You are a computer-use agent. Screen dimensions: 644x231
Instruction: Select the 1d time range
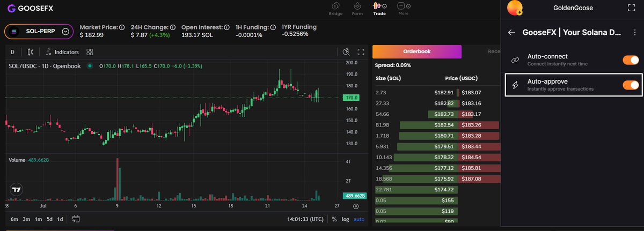point(60,219)
